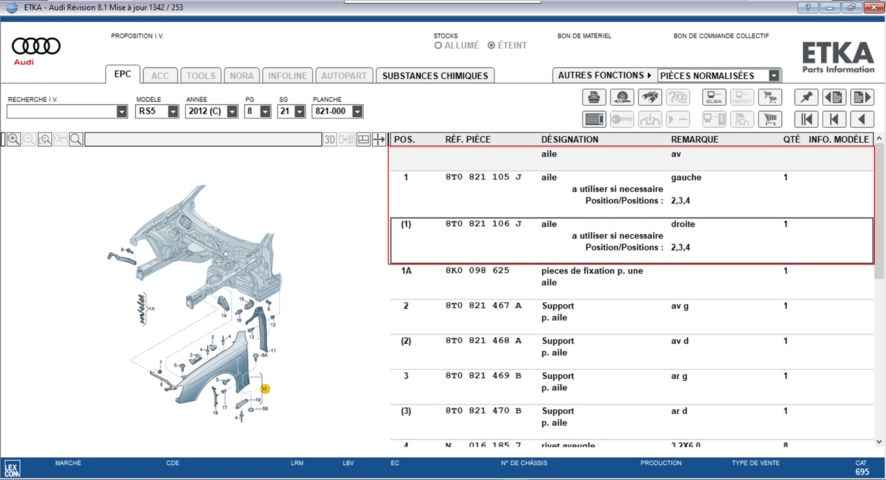Click the ELSA button icon
886x480 pixels.
point(714,97)
